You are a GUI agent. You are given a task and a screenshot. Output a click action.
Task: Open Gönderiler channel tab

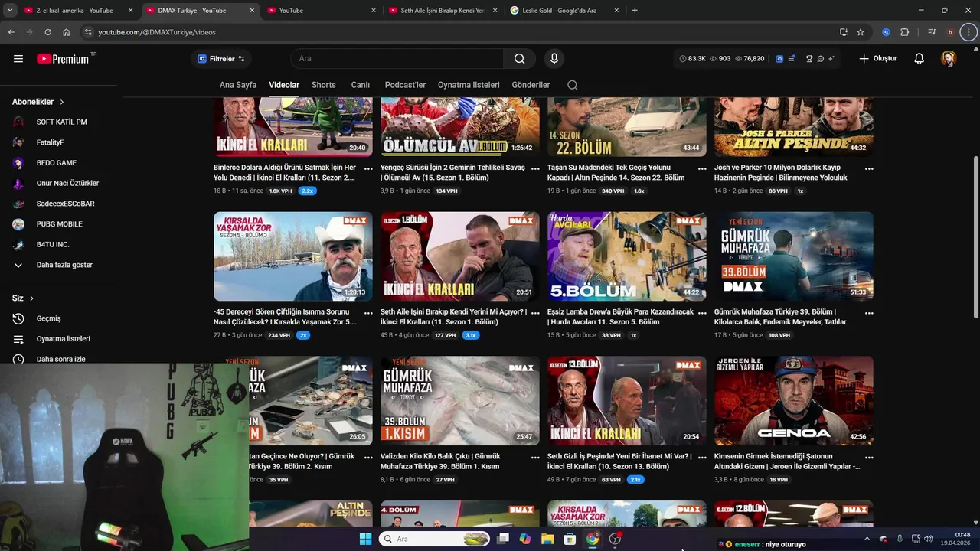(531, 85)
